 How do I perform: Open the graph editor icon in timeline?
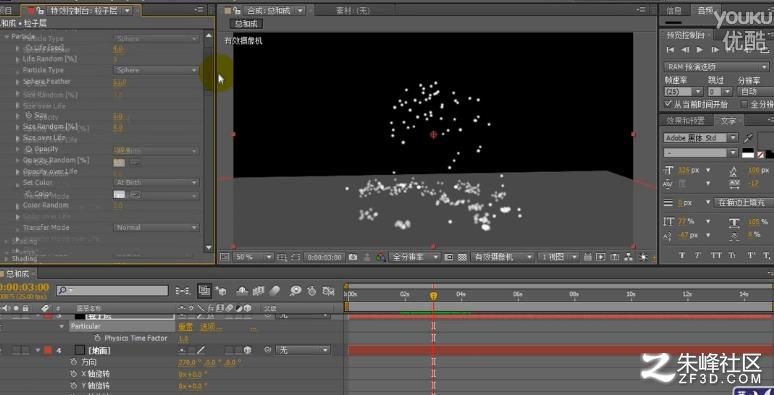coord(328,291)
